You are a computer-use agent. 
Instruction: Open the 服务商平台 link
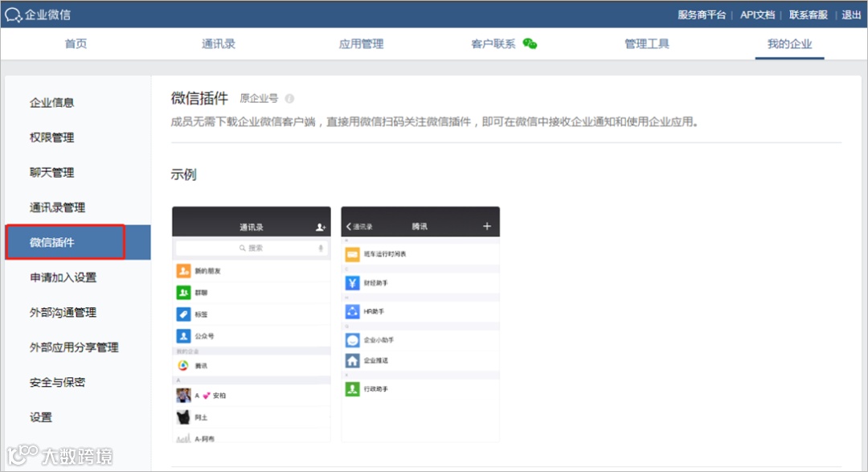(x=702, y=15)
